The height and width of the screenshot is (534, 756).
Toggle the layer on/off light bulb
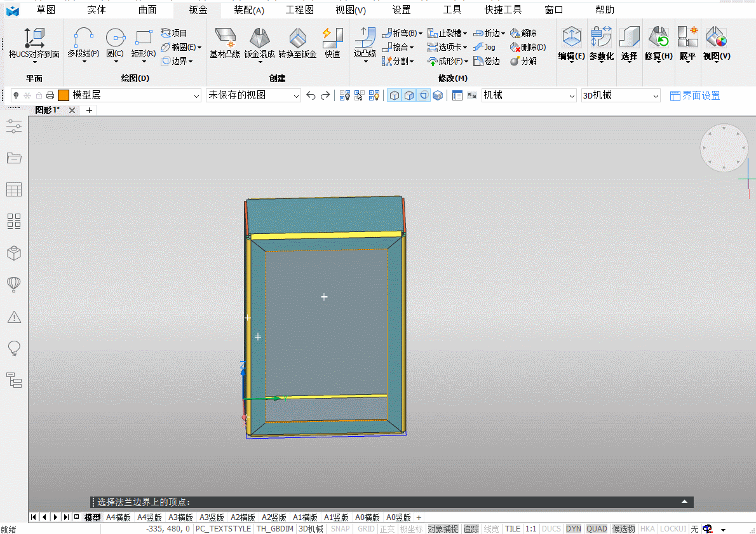pyautogui.click(x=16, y=95)
